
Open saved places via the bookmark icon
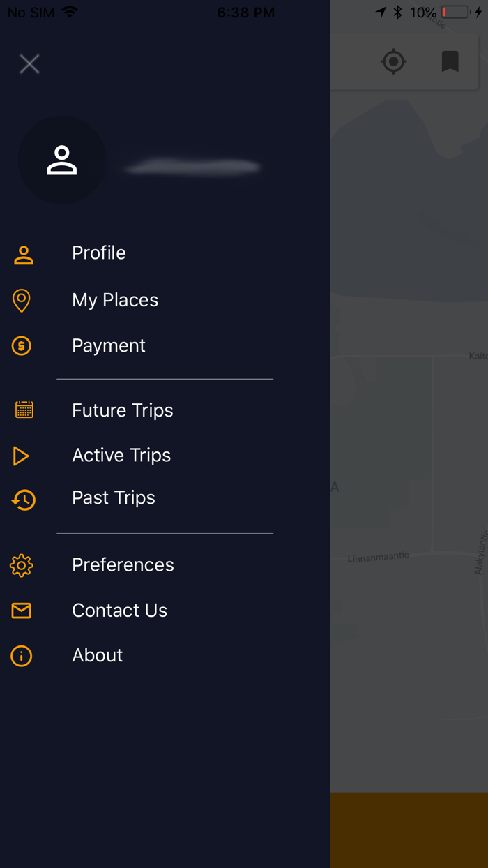point(450,61)
